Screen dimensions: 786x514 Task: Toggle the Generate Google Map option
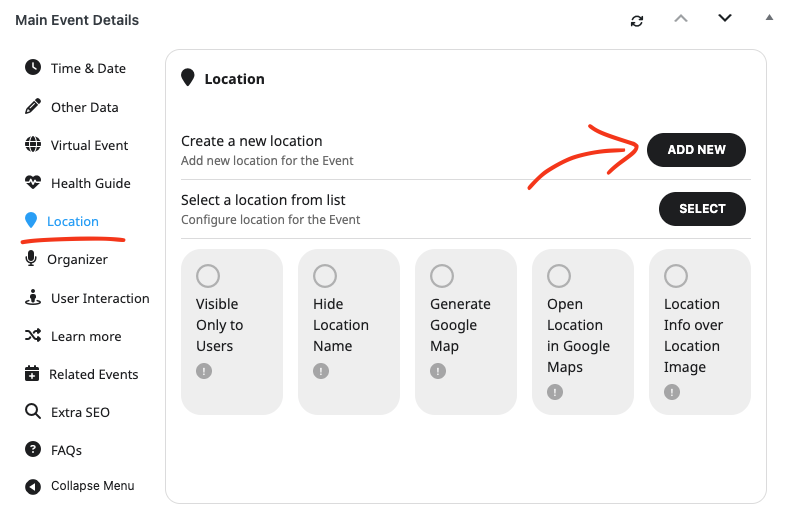[442, 276]
